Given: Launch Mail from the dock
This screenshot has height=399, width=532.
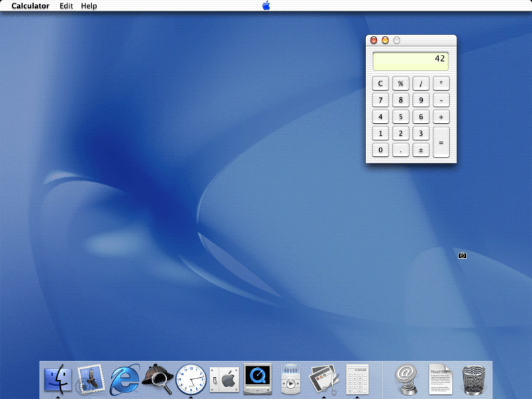Looking at the screenshot, I should [x=91, y=380].
